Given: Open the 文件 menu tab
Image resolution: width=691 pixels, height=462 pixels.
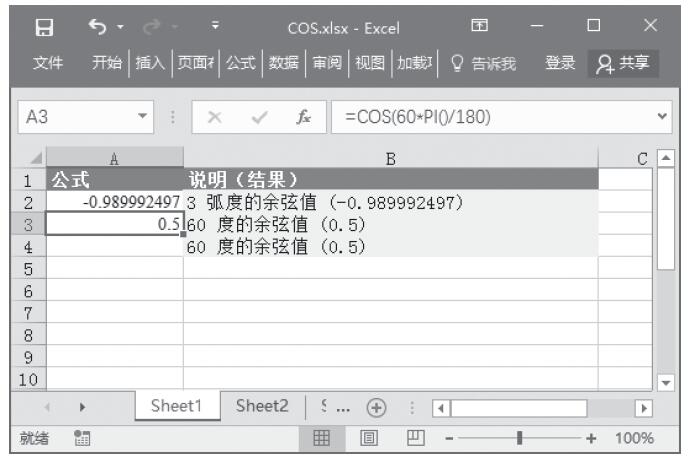Looking at the screenshot, I should click(49, 63).
